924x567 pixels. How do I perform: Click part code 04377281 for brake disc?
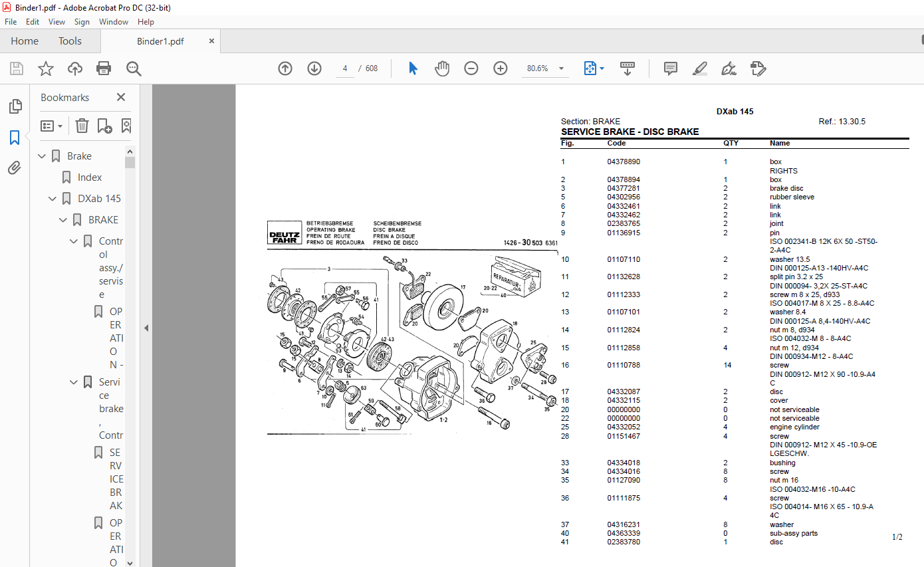point(624,189)
